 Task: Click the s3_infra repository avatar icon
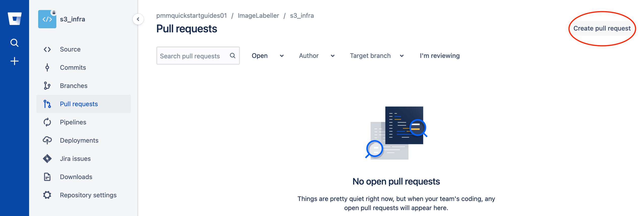47,19
